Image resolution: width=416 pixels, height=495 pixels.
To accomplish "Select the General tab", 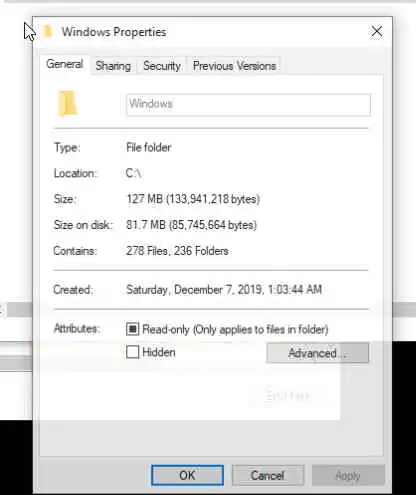I will pyautogui.click(x=65, y=64).
